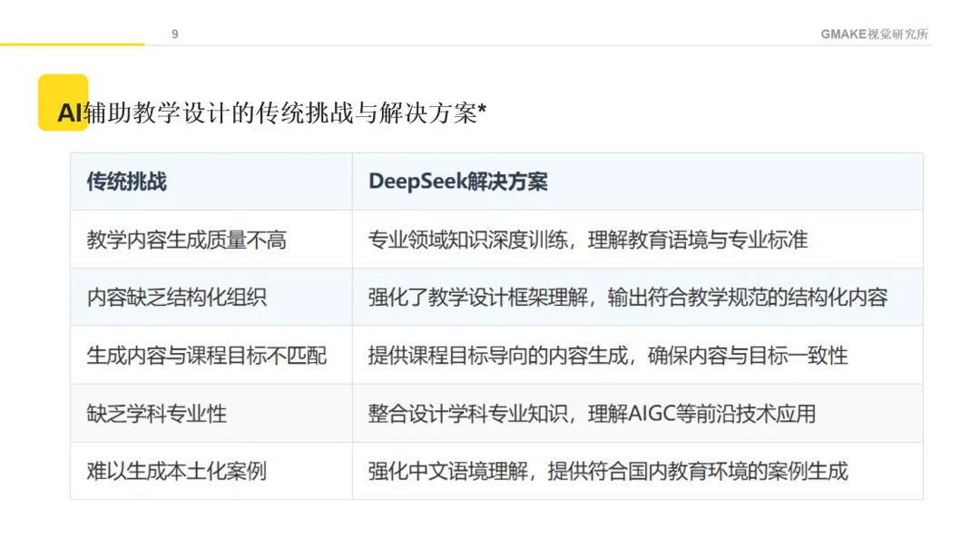
Task: Click the GMAKE视觉研究所 header text
Action: tap(875, 34)
